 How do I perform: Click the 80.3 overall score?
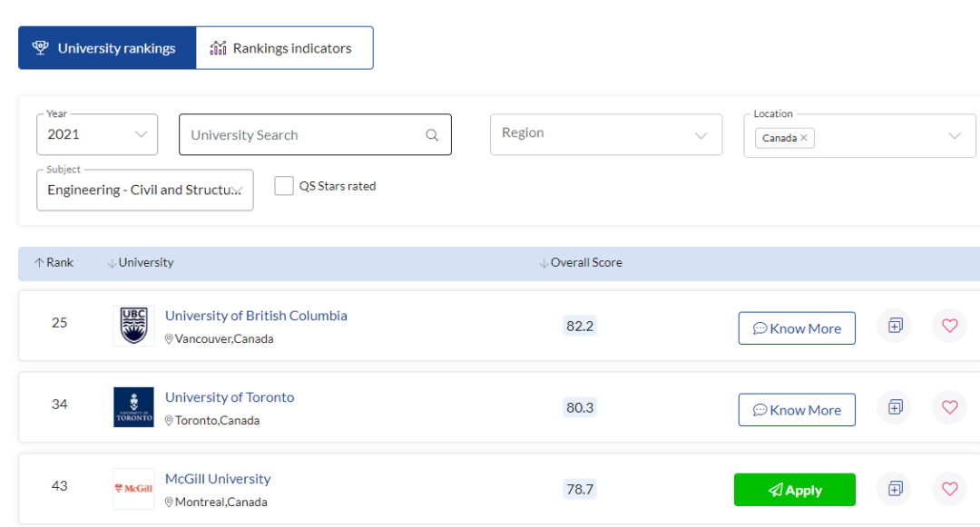point(580,408)
